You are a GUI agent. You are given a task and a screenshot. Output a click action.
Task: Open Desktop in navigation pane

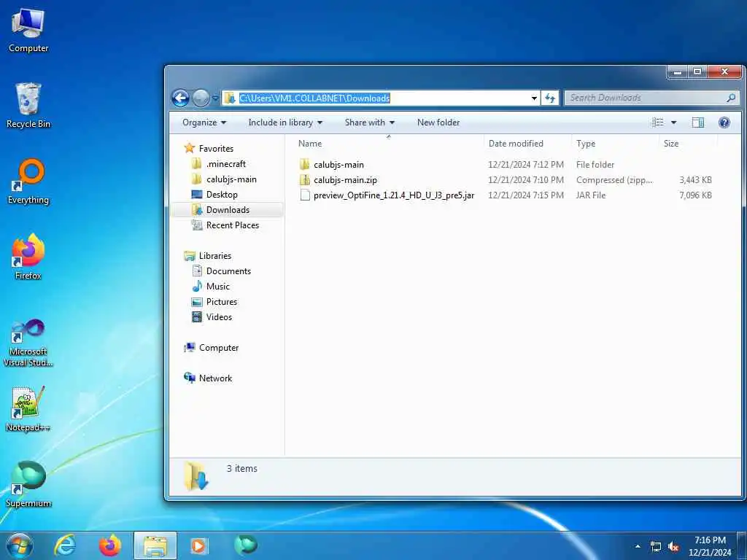point(222,194)
